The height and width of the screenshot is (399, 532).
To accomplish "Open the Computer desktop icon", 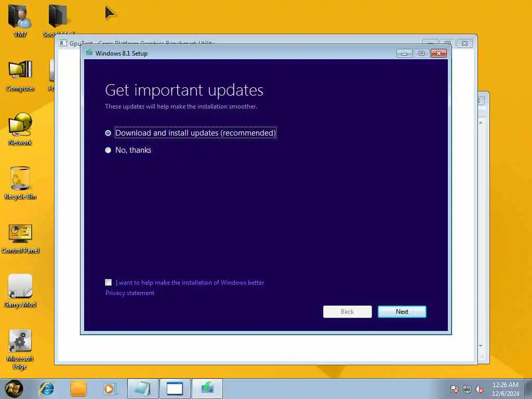I will (20, 76).
